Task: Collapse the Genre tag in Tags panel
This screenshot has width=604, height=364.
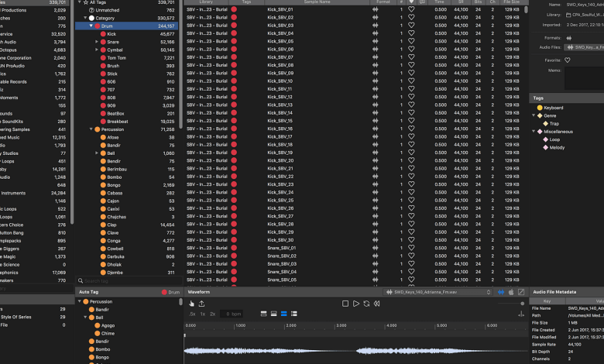Action: [x=534, y=115]
